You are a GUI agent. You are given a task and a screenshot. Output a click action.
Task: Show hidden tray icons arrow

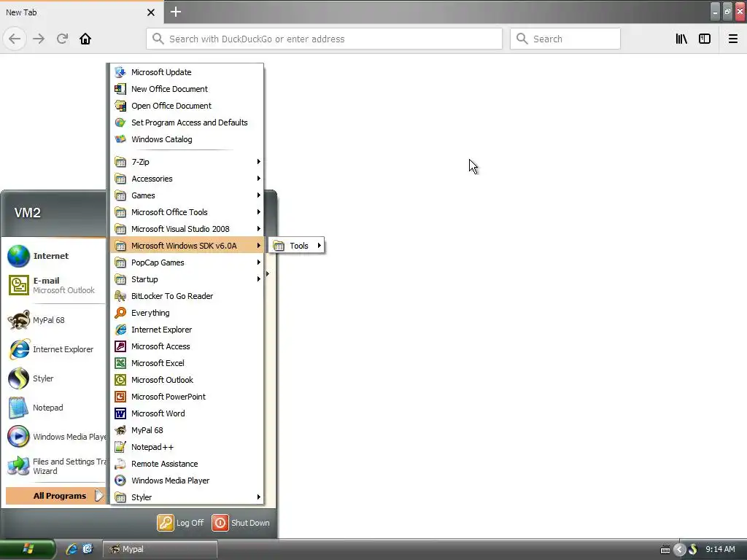pyautogui.click(x=679, y=550)
